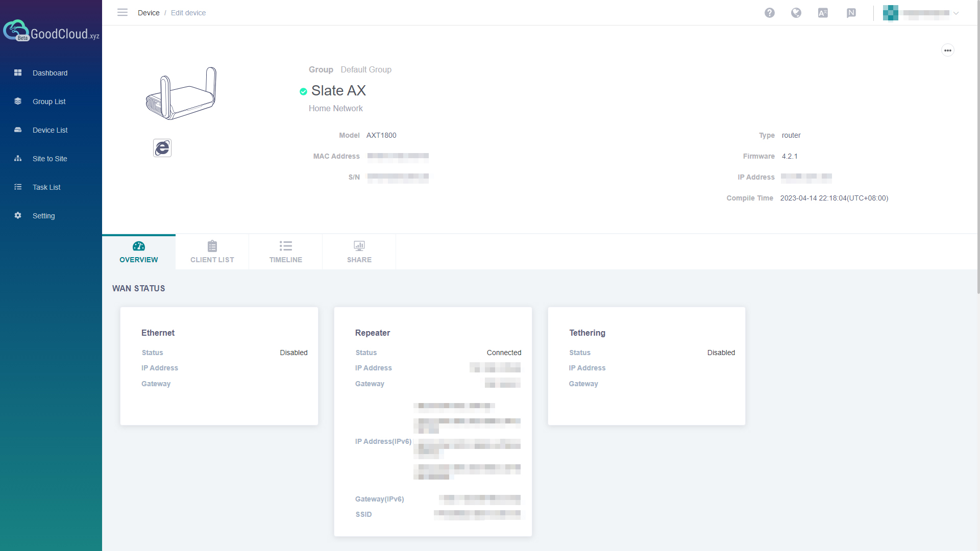Open the Device List page

click(x=50, y=130)
